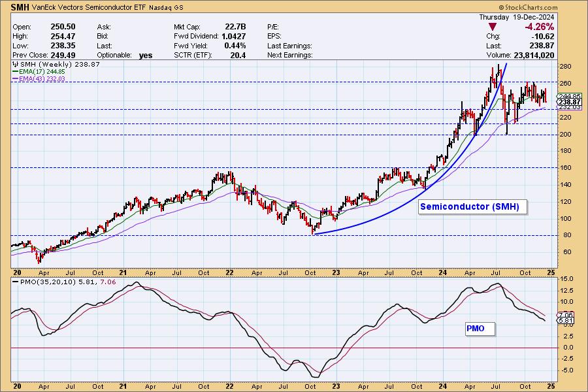The width and height of the screenshot is (588, 392).
Task: Click the 12.5 PMO axis label
Action: coord(566,291)
